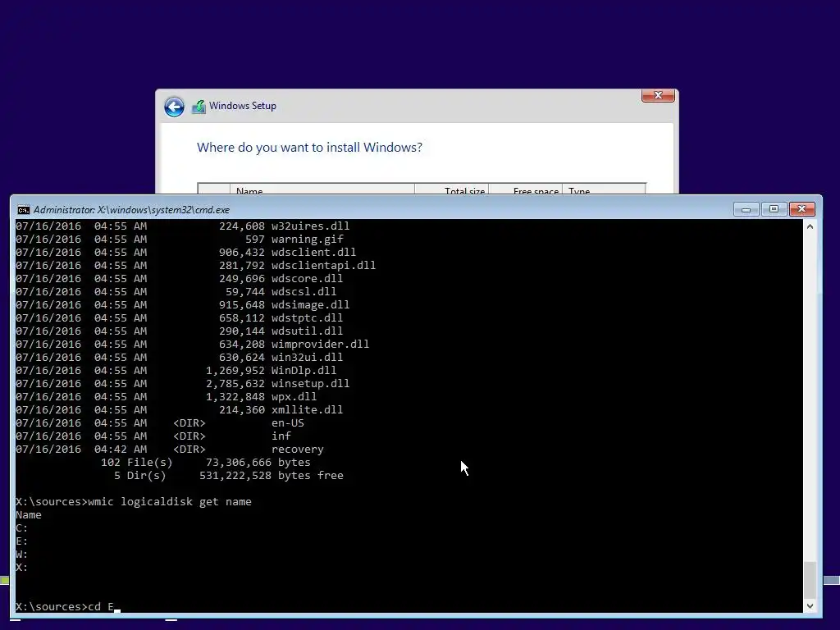Screen dimensions: 840x630
Task: Click the cmd vertical scrollbar thumb
Action: [x=810, y=580]
